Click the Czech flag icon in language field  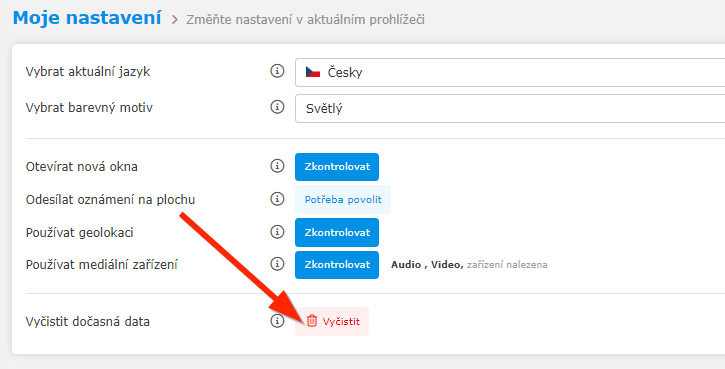click(313, 72)
